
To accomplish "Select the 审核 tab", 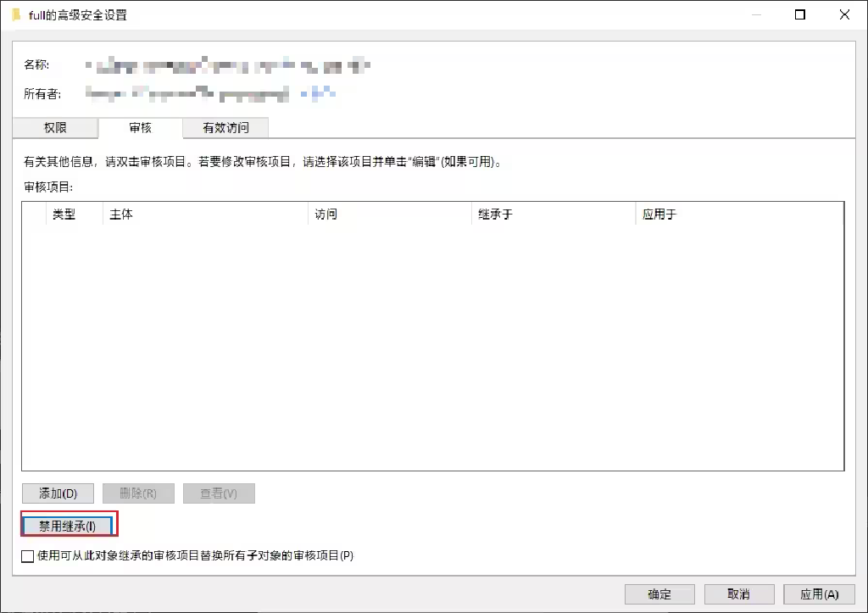I will (140, 127).
